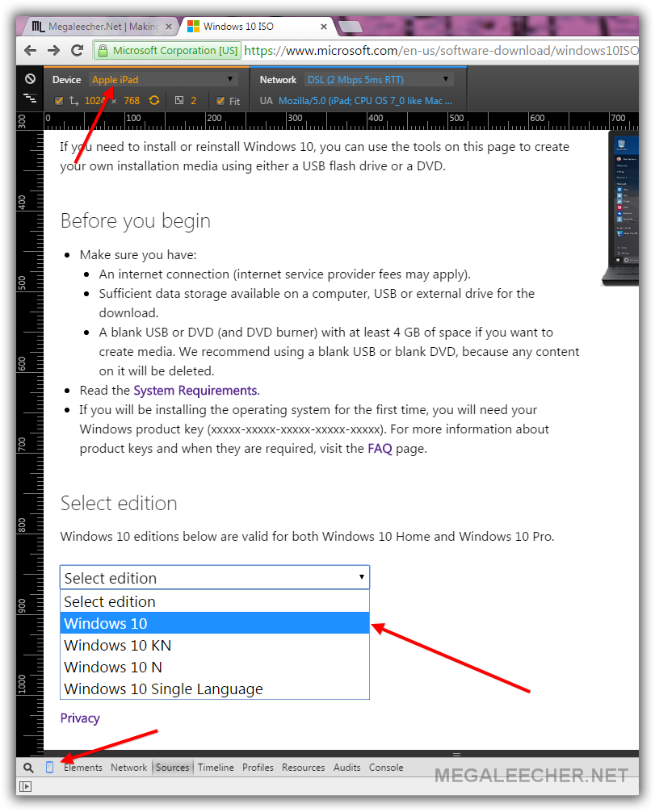Open the Sources DevTools panel

(173, 768)
